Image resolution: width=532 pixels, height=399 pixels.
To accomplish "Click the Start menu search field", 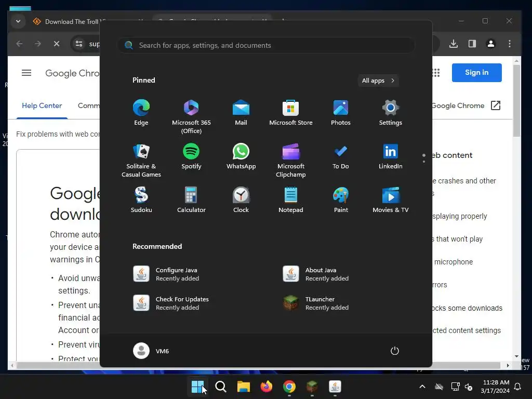I will pyautogui.click(x=266, y=45).
